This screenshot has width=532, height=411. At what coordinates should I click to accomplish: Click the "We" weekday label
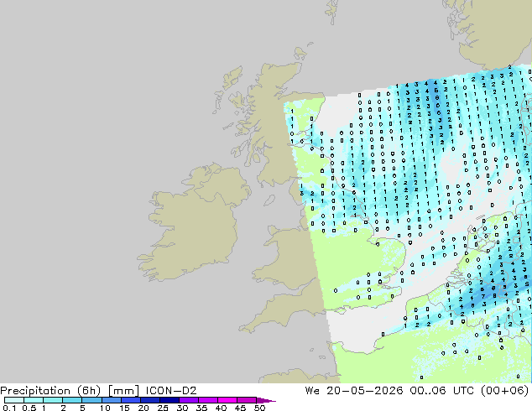[312, 391]
